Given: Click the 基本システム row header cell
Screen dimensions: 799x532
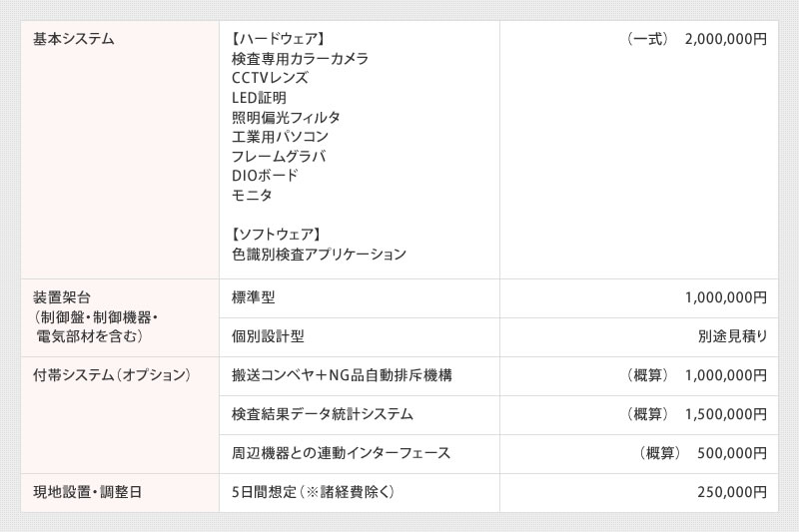Looking at the screenshot, I should click(x=120, y=150).
